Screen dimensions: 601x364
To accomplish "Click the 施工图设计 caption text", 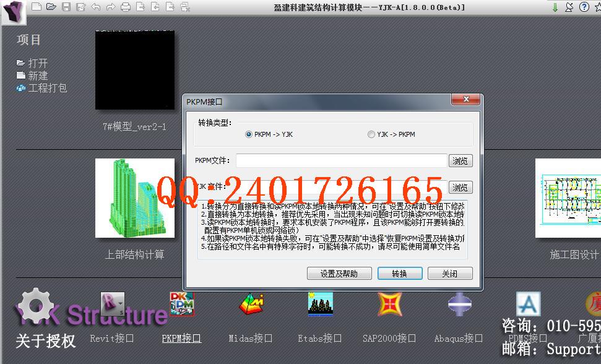I will [574, 254].
